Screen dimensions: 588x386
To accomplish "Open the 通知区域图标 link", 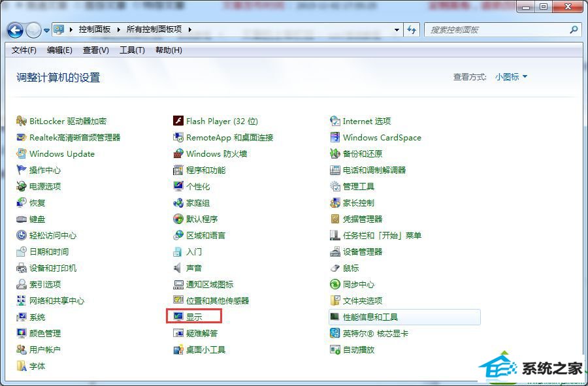I will click(x=210, y=285).
